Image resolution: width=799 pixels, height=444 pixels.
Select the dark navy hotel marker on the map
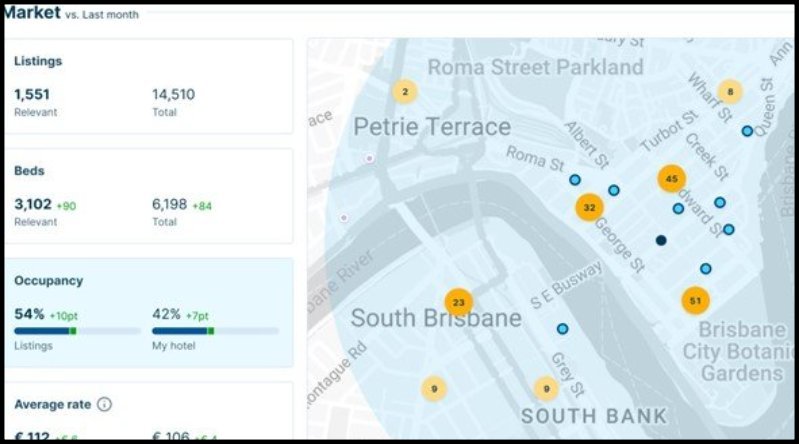coord(661,240)
